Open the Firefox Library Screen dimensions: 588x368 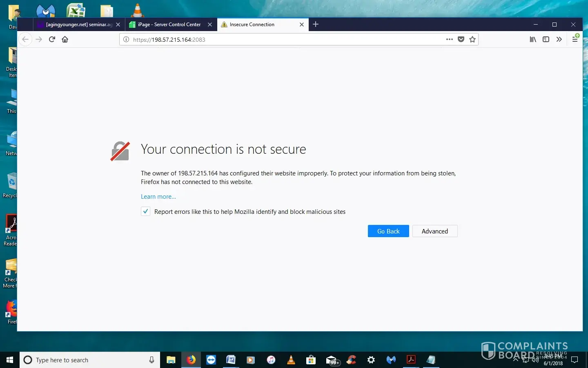533,40
